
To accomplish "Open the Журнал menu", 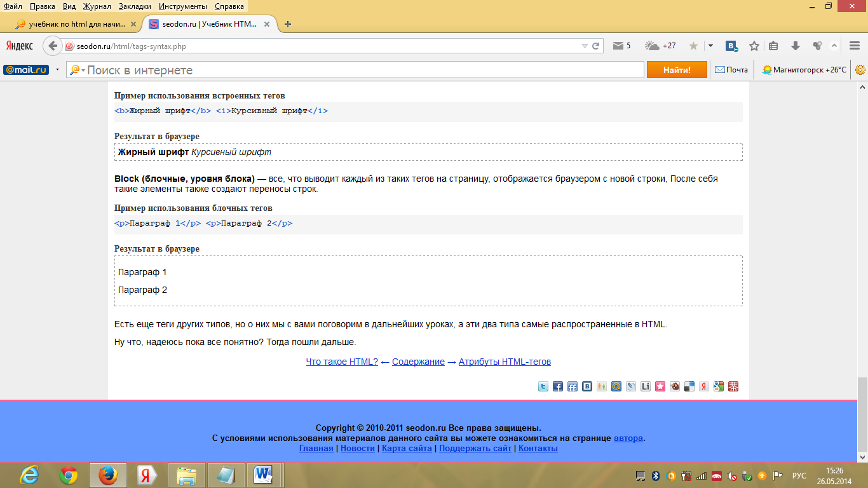I will (x=97, y=6).
